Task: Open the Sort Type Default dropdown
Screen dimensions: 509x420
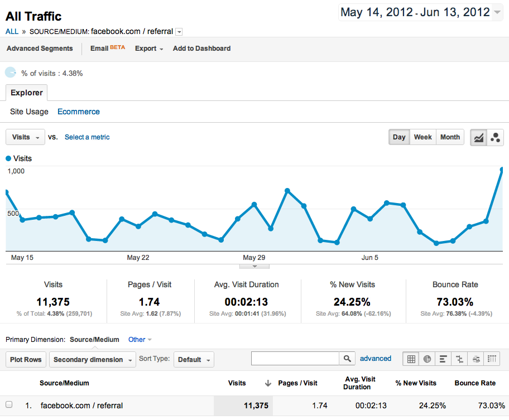Action: click(194, 360)
